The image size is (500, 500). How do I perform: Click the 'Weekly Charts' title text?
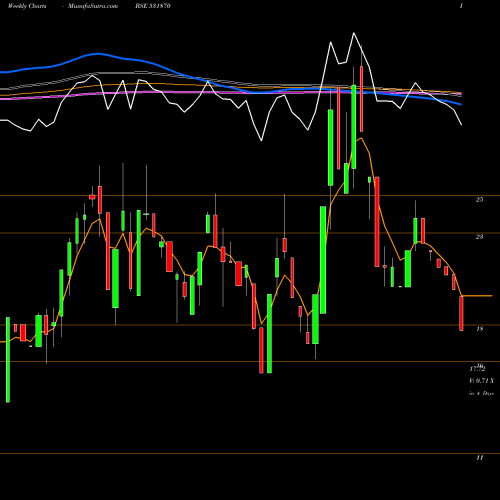27,6
